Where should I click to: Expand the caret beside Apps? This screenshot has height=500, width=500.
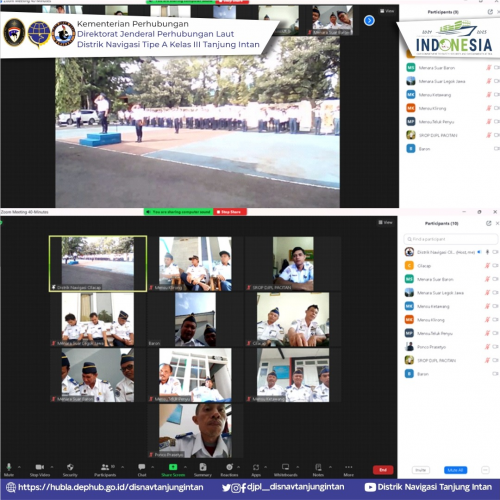(x=266, y=467)
